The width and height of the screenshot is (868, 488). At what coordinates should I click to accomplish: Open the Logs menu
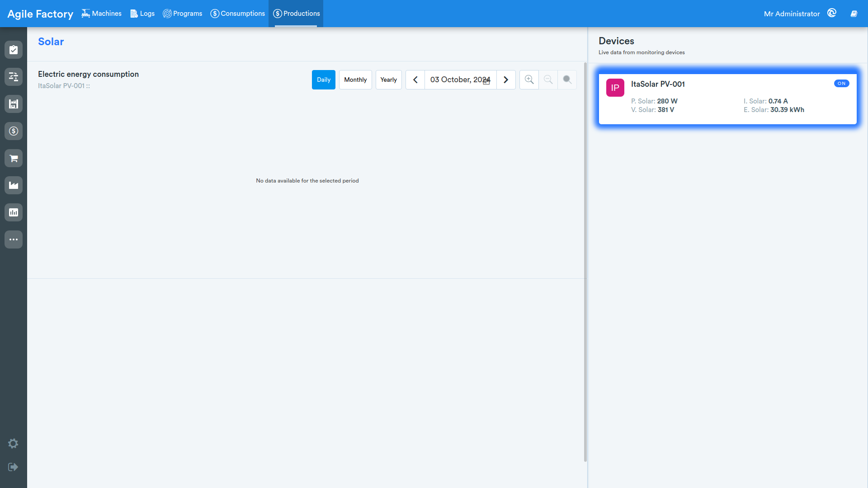tap(142, 14)
